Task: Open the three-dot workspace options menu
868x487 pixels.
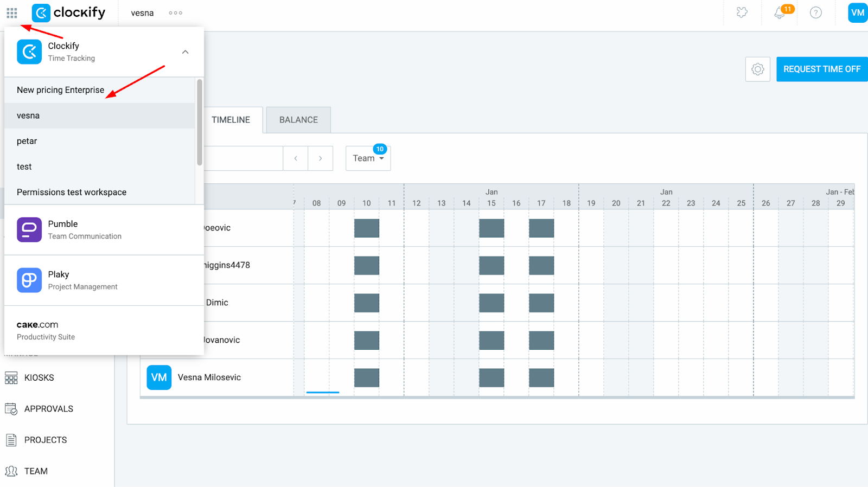Action: 175,13
